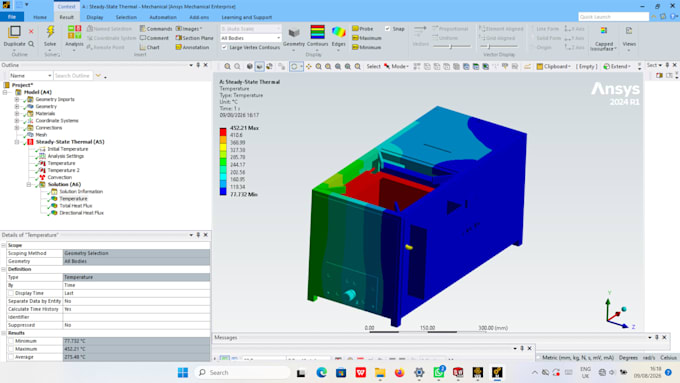The image size is (680, 383).
Task: Insert an Annotation
Action: [192, 47]
